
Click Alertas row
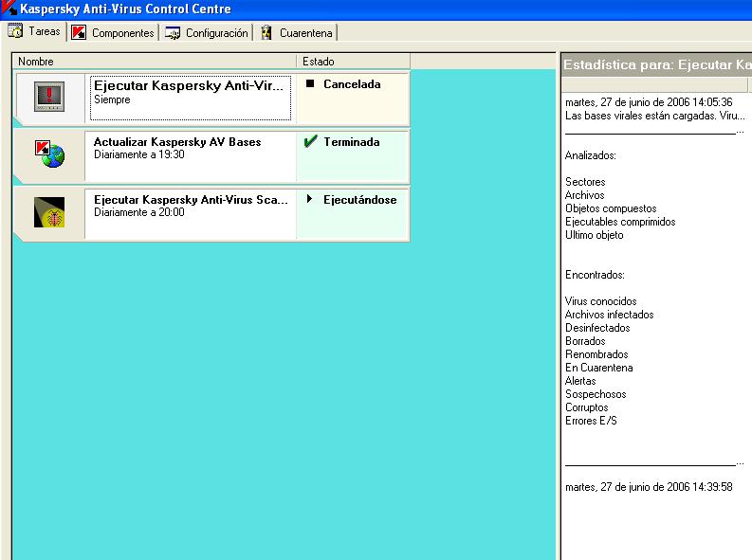[x=580, y=381]
